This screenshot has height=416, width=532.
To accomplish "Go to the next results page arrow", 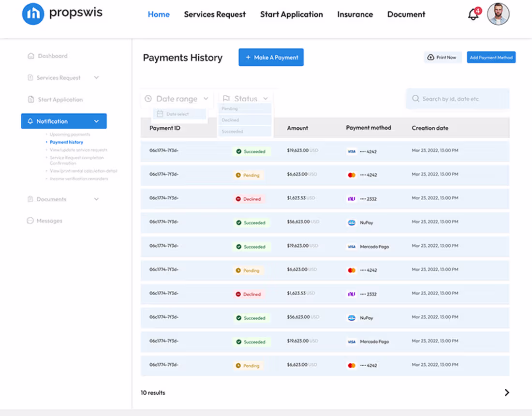I will click(x=507, y=393).
